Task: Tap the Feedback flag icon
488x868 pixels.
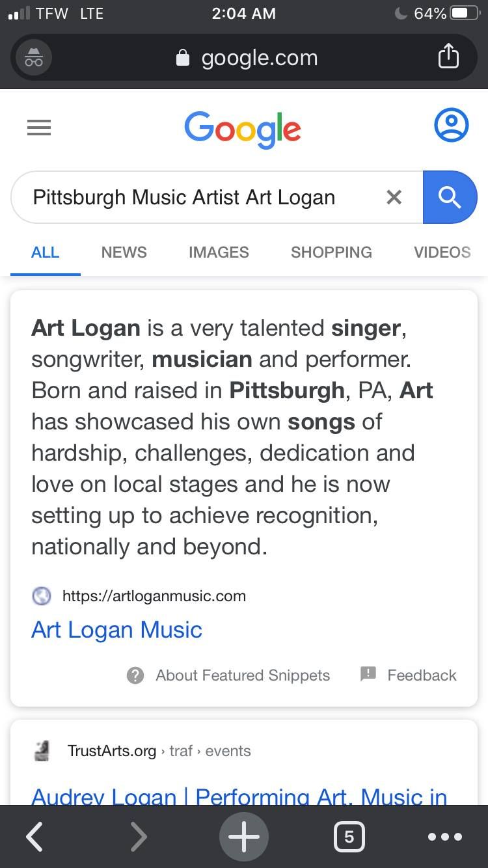Action: (368, 674)
